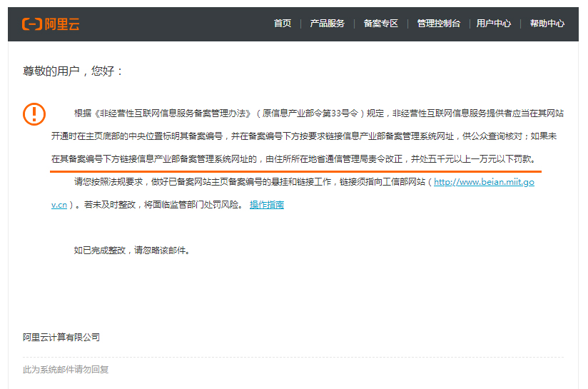Image resolution: width=588 pixels, height=389 pixels.
Task: Click the 如已完成整改，请忽略该邮件 sentence
Action: point(132,251)
